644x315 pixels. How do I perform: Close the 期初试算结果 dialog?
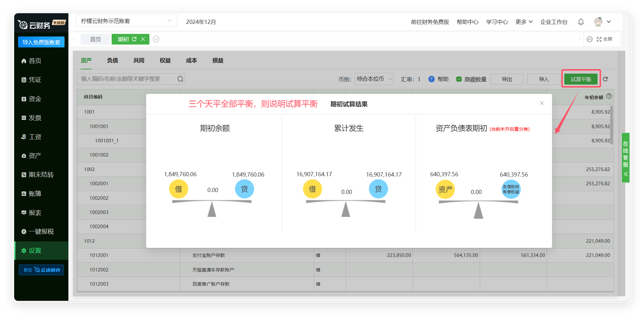pyautogui.click(x=542, y=103)
